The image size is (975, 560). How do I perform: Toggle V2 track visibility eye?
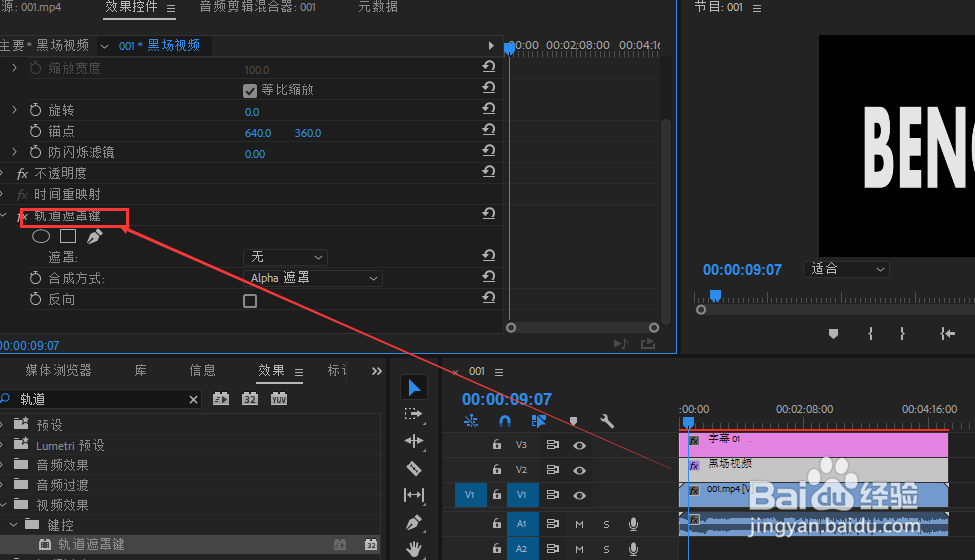(579, 470)
